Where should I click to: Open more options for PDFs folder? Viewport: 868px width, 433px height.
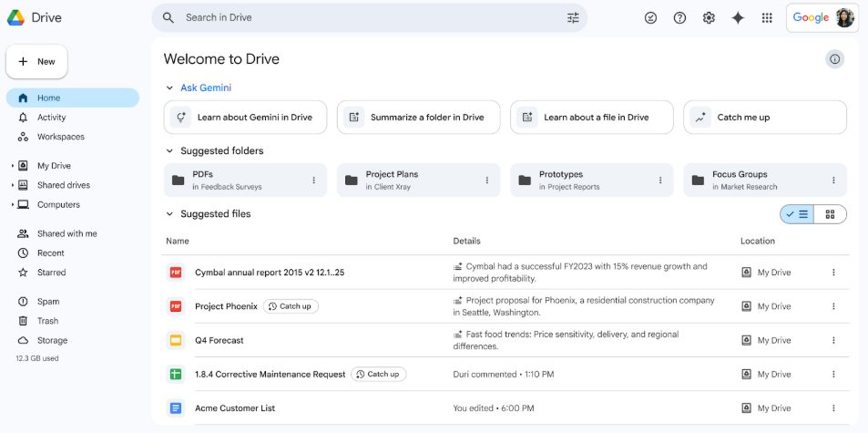click(x=314, y=180)
